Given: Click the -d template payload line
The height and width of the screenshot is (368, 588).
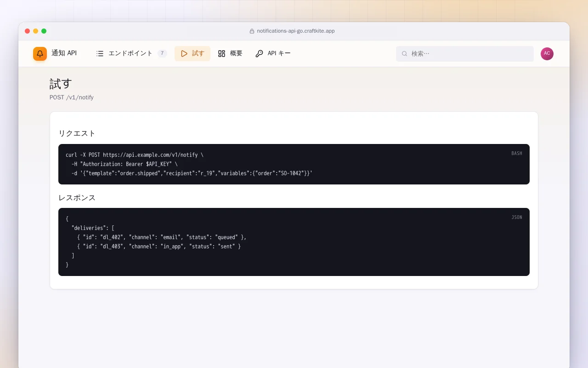Looking at the screenshot, I should 192,173.
